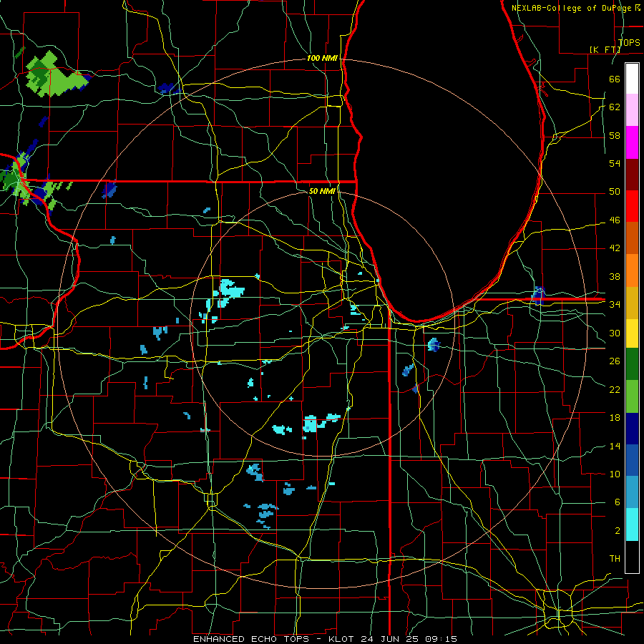Click the light green legend color band
This screenshot has height=644, width=644.
click(x=632, y=396)
